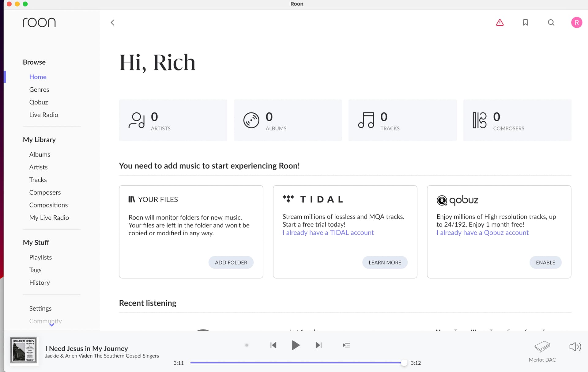Click the ADD FOLDER button
The image size is (588, 372).
tap(231, 262)
